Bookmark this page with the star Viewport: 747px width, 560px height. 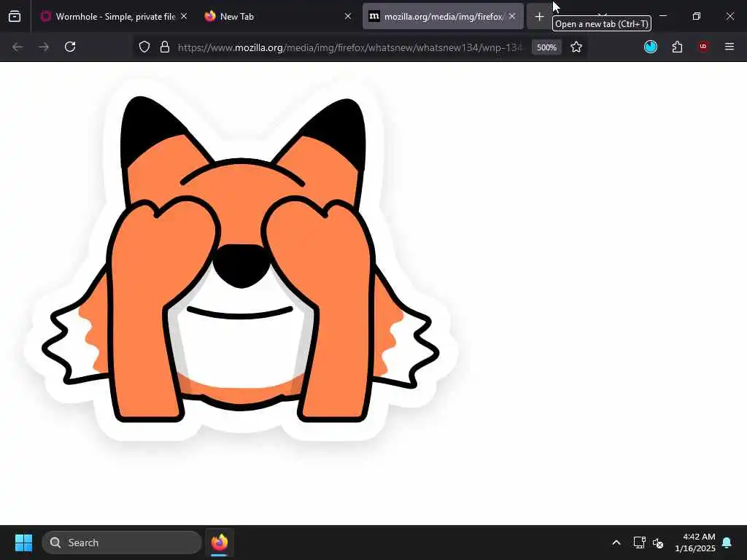pyautogui.click(x=576, y=47)
